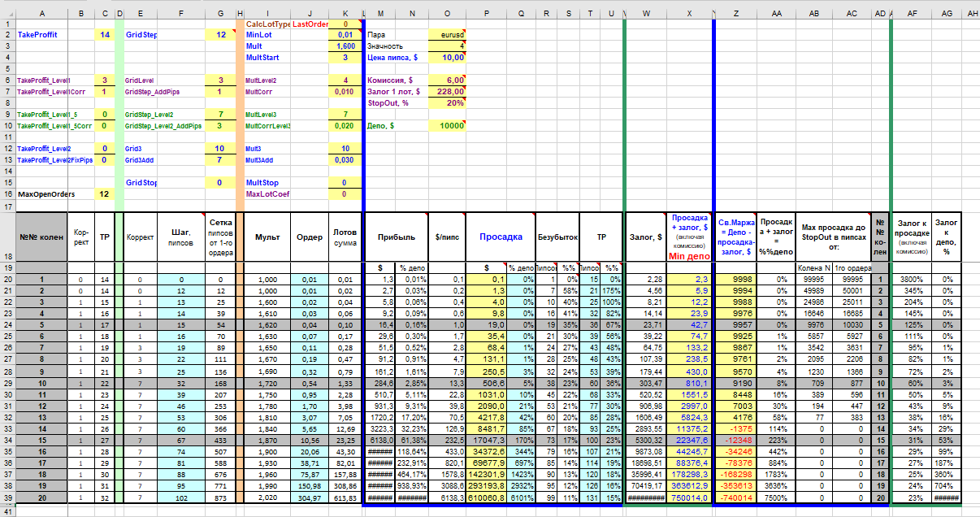Click the 'Просадка' table header
The image size is (980, 517).
pyautogui.click(x=501, y=237)
